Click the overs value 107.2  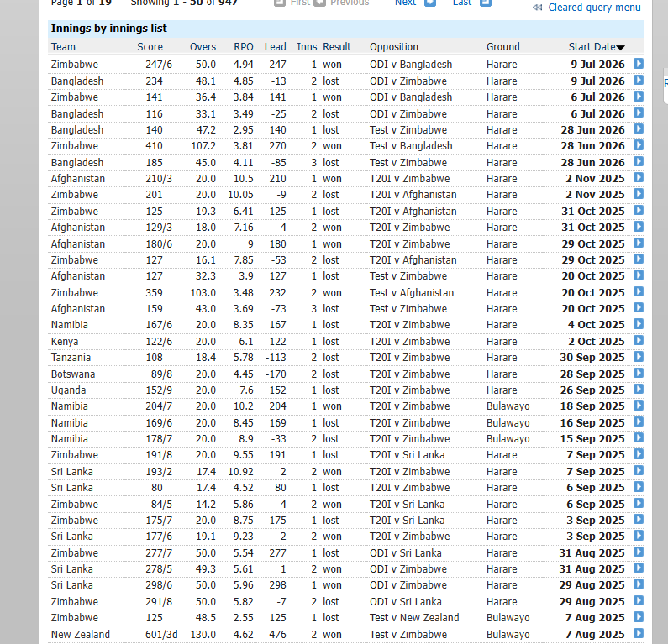point(203,145)
